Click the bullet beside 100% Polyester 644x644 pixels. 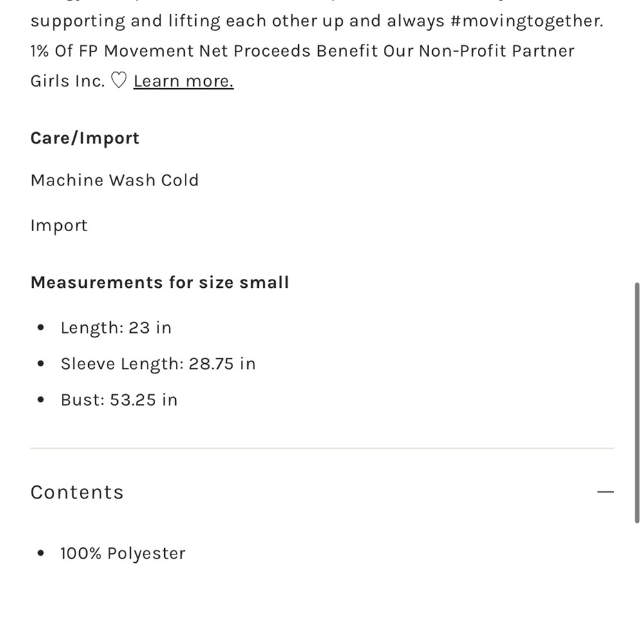41,553
